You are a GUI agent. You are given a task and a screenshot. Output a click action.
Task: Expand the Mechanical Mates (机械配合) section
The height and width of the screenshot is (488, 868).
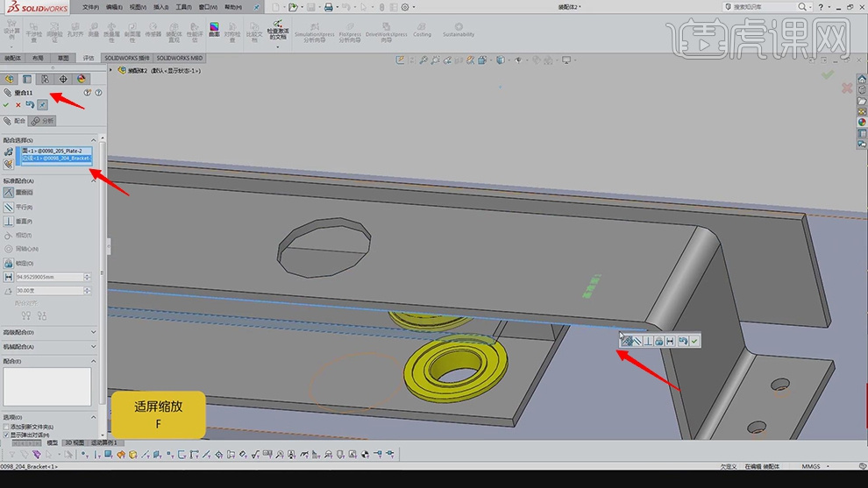[x=94, y=346]
